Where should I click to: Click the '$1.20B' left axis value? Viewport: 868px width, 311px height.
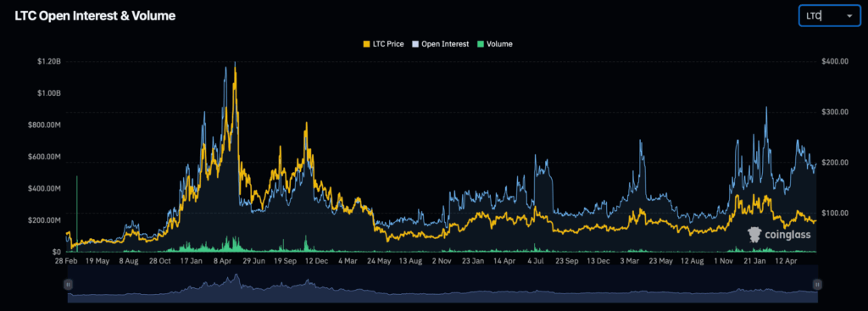click(48, 61)
